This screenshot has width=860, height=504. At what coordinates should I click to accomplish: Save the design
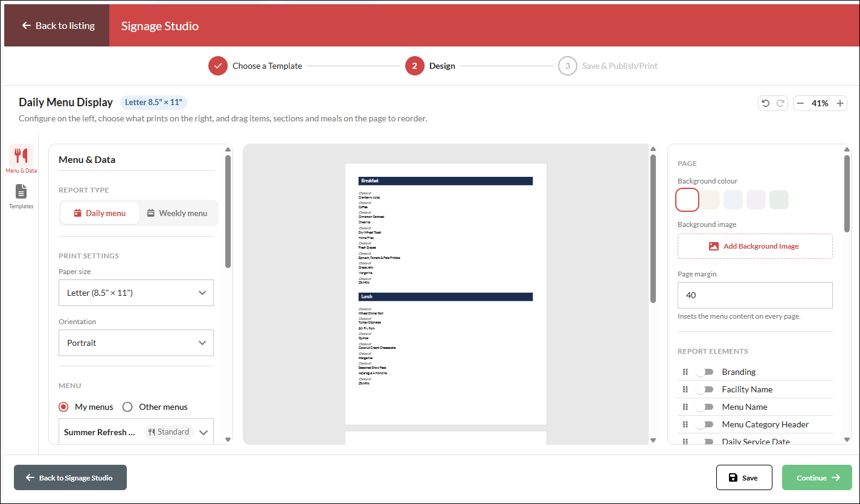tap(744, 477)
